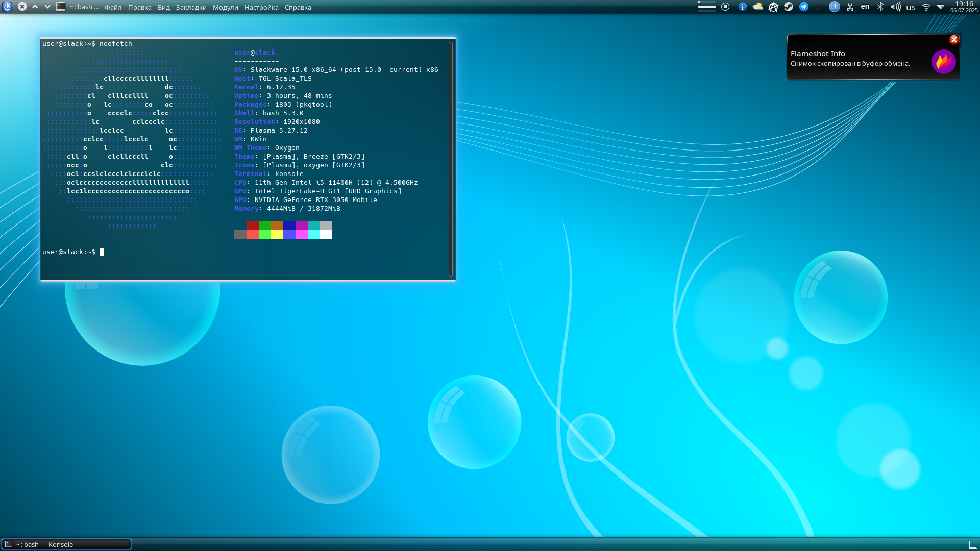Image resolution: width=980 pixels, height=551 pixels.
Task: Open the Steam tray icon
Action: point(789,7)
